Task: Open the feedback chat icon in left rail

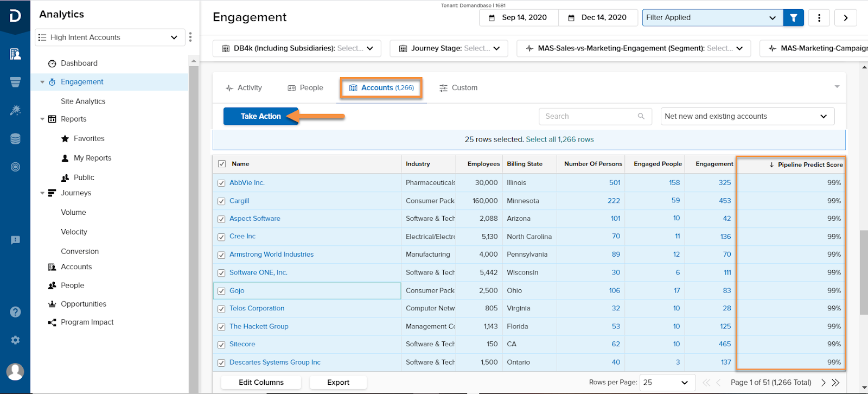Action: tap(15, 240)
